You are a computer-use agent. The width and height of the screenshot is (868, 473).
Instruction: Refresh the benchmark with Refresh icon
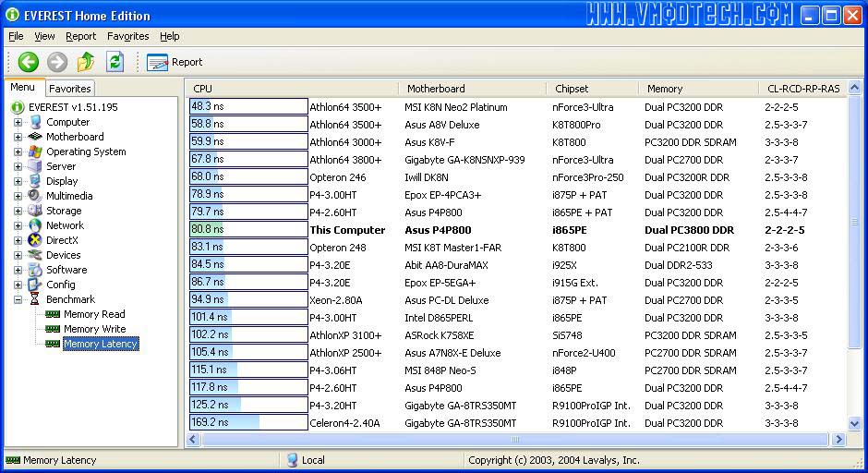tap(115, 62)
